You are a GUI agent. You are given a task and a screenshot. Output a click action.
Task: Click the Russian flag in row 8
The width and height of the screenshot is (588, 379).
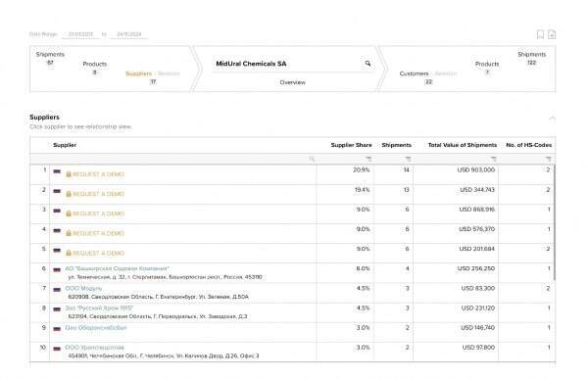click(x=57, y=309)
